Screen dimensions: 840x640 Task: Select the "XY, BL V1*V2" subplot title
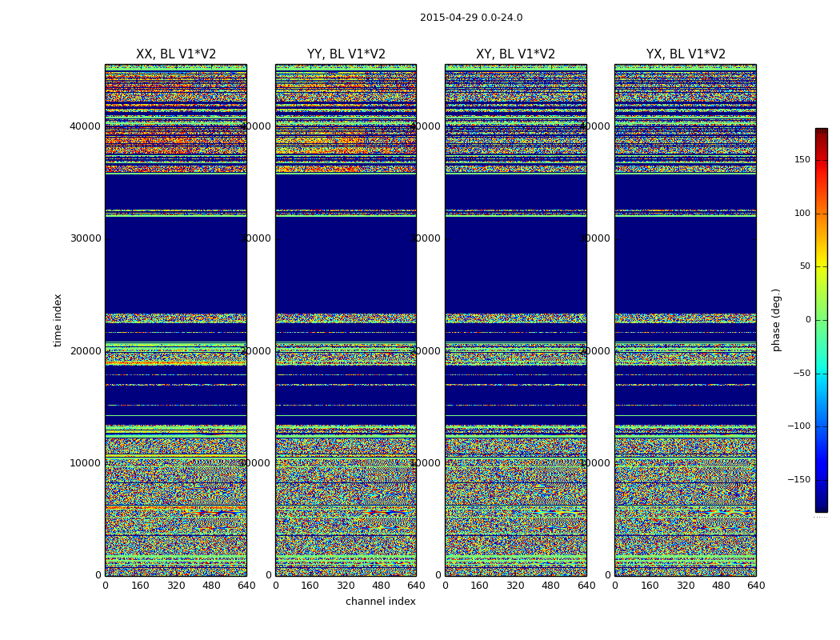515,54
